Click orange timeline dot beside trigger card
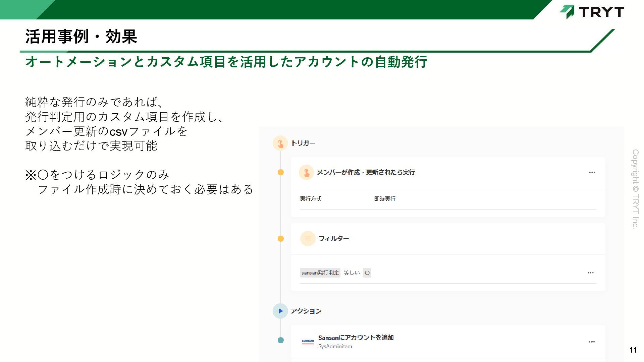Image resolution: width=644 pixels, height=362 pixels. pos(281,172)
